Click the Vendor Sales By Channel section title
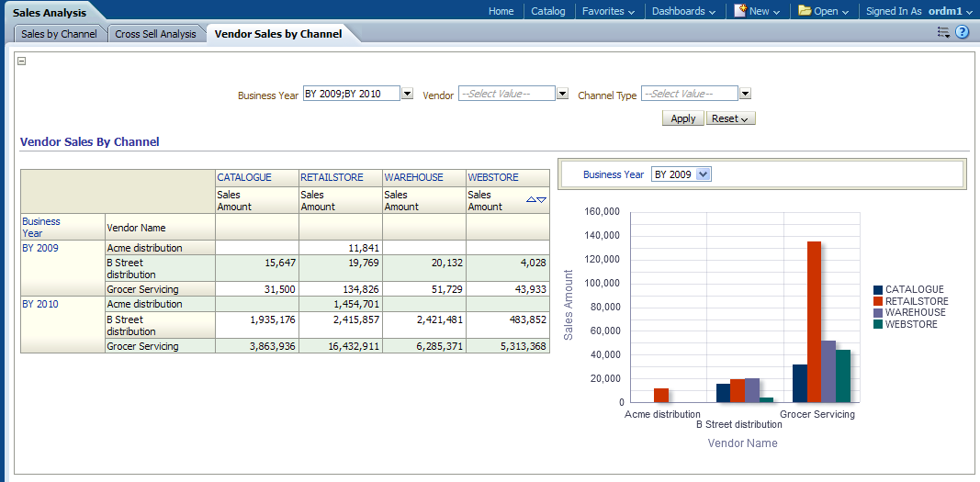The height and width of the screenshot is (482, 980). coord(90,141)
